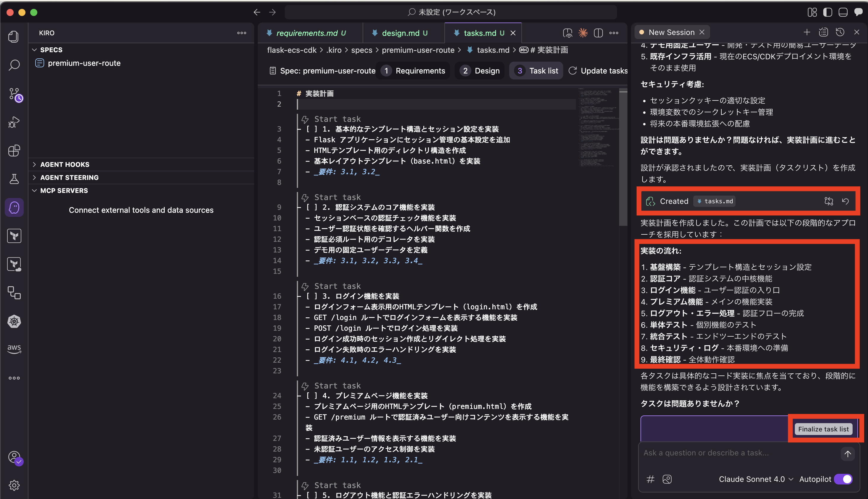The width and height of the screenshot is (868, 499).
Task: Start a new session with the plus icon
Action: pyautogui.click(x=807, y=32)
